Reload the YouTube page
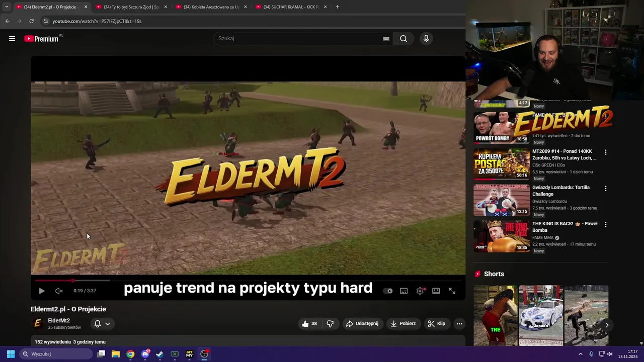 31,21
